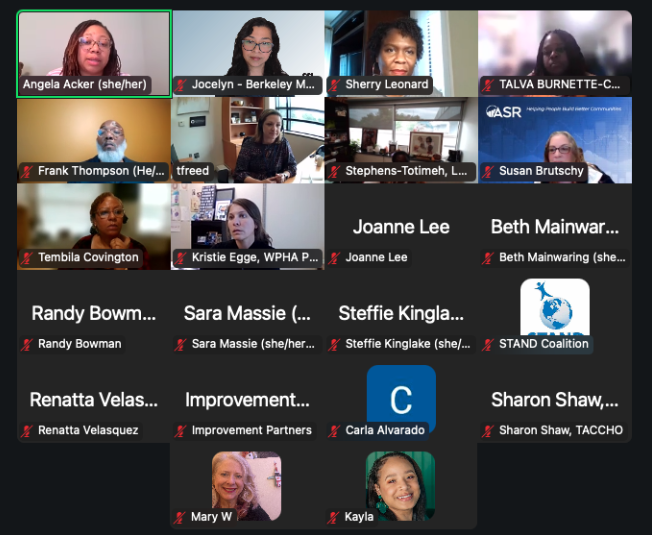Viewport: 652px width, 535px height.
Task: Click the STAND Coalition globe logo avatar
Action: click(555, 307)
